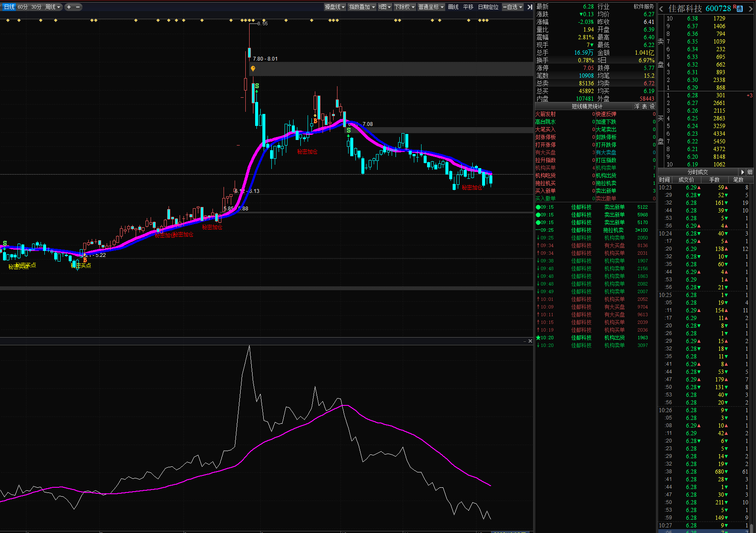
Task: Open the 周线 period dropdown
Action: coord(53,7)
